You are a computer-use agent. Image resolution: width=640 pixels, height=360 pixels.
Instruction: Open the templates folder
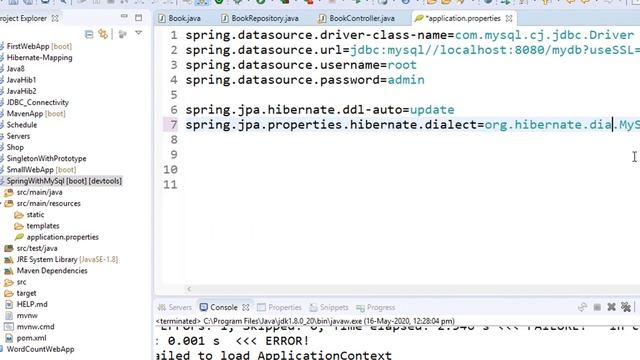pyautogui.click(x=43, y=226)
